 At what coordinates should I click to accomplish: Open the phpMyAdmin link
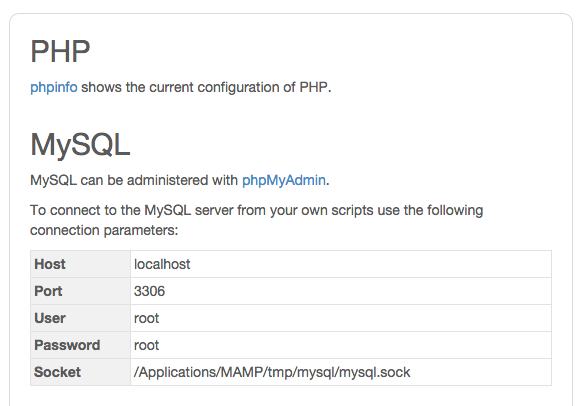pos(284,180)
